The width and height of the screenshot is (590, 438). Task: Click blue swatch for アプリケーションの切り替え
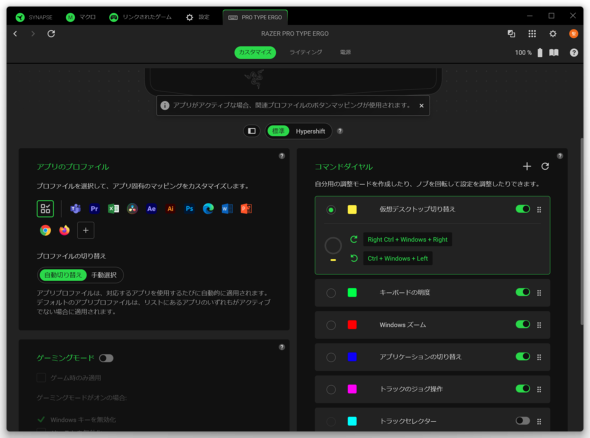click(x=352, y=357)
